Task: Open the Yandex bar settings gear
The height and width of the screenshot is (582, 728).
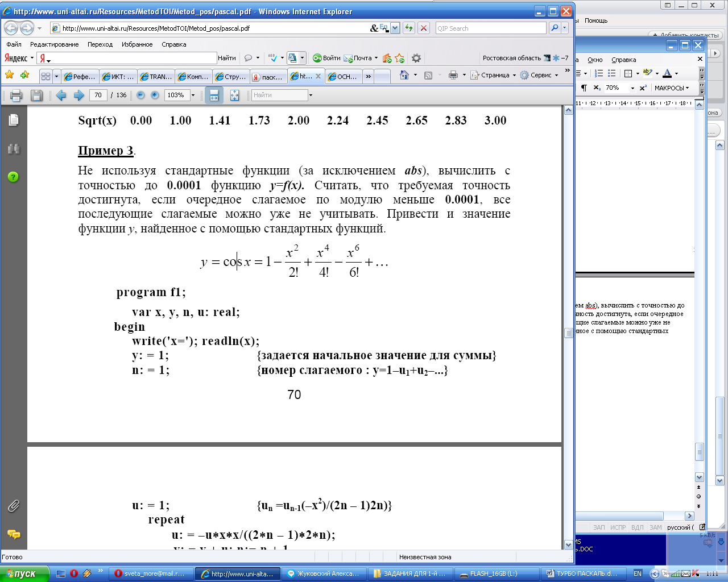Action: coord(416,58)
